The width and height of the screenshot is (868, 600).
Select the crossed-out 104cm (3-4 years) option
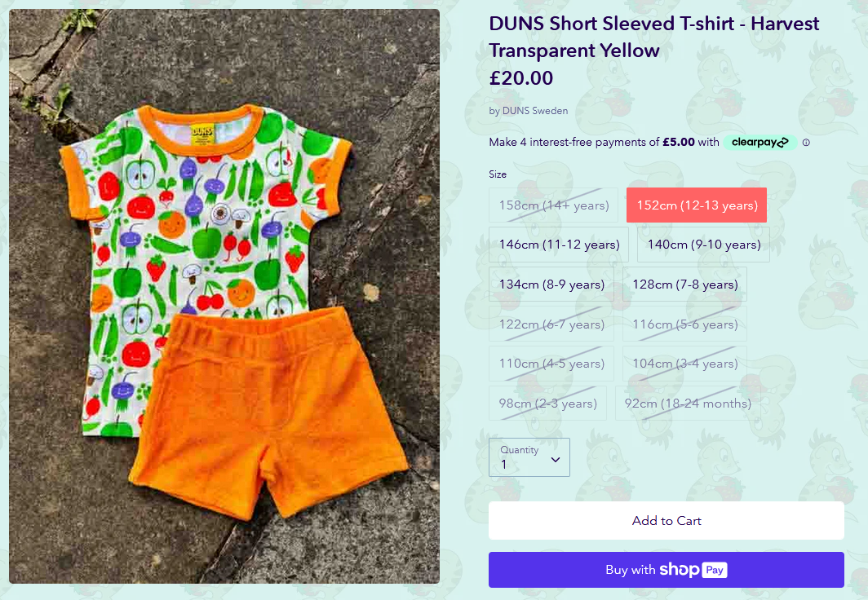pyautogui.click(x=684, y=364)
